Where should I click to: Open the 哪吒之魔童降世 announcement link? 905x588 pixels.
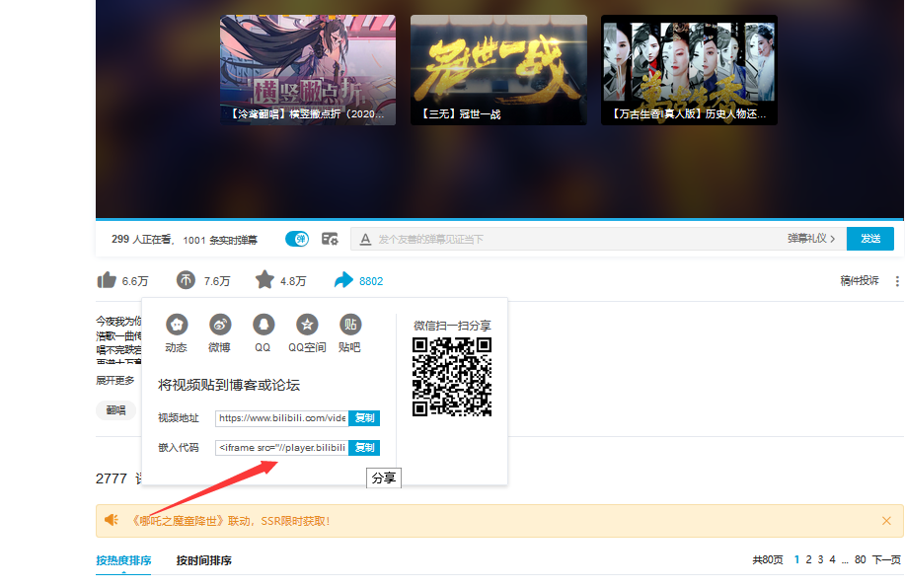click(231, 521)
